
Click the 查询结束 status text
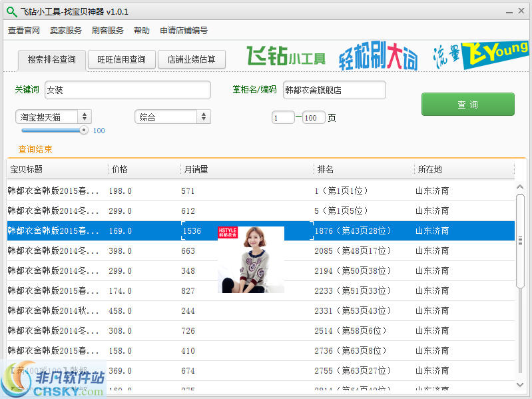tap(35, 149)
